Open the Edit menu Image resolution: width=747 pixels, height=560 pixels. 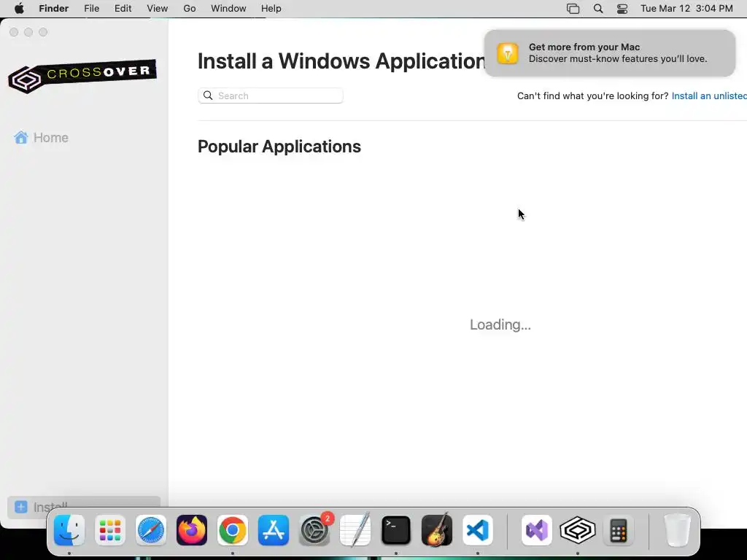[123, 9]
